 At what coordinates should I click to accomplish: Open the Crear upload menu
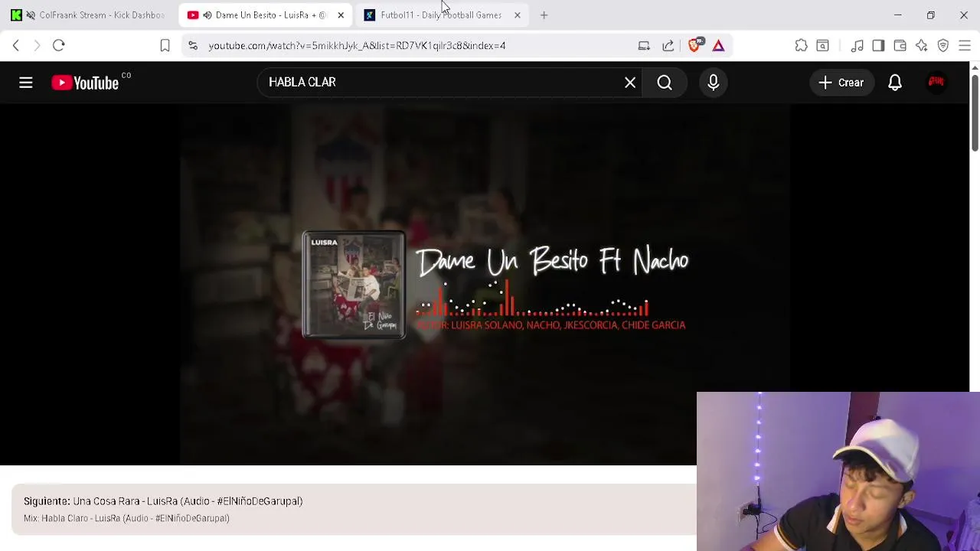click(x=841, y=83)
